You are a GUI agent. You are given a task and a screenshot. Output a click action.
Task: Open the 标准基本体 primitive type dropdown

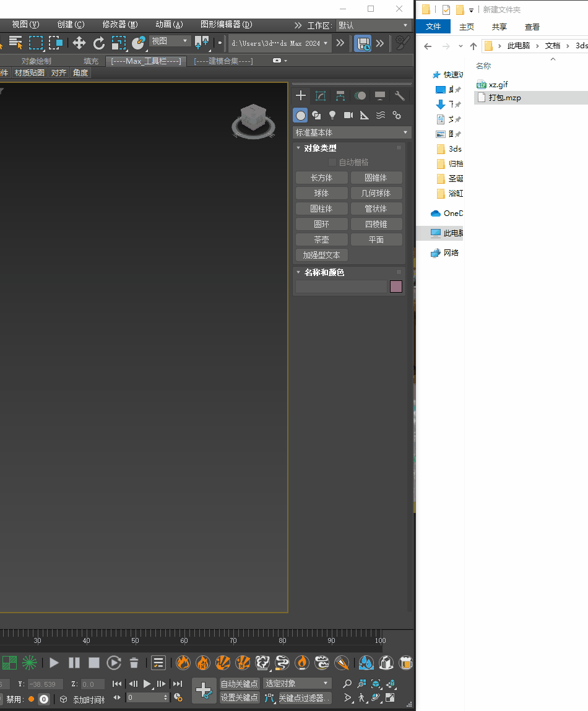pos(352,132)
